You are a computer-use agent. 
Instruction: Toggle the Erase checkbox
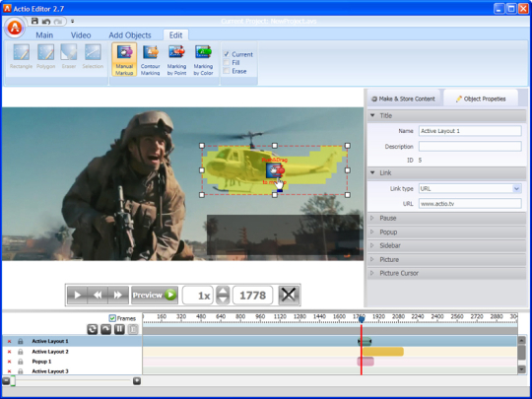point(227,71)
